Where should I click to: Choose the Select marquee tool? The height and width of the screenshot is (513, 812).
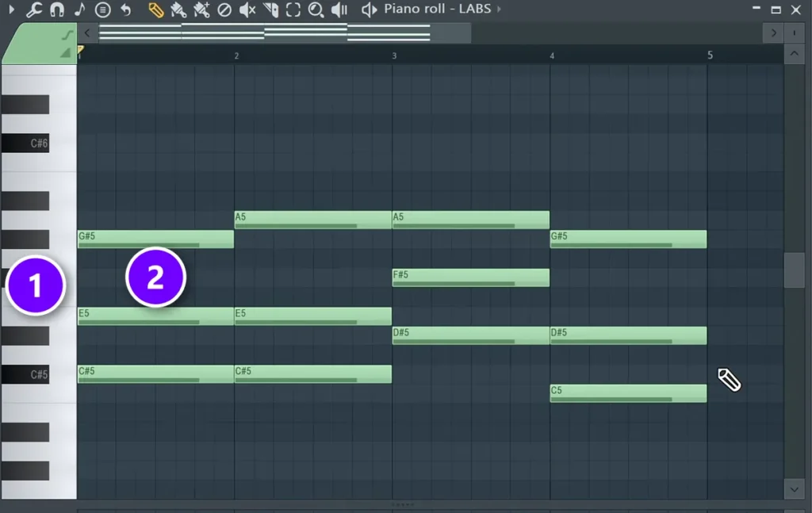pos(293,10)
